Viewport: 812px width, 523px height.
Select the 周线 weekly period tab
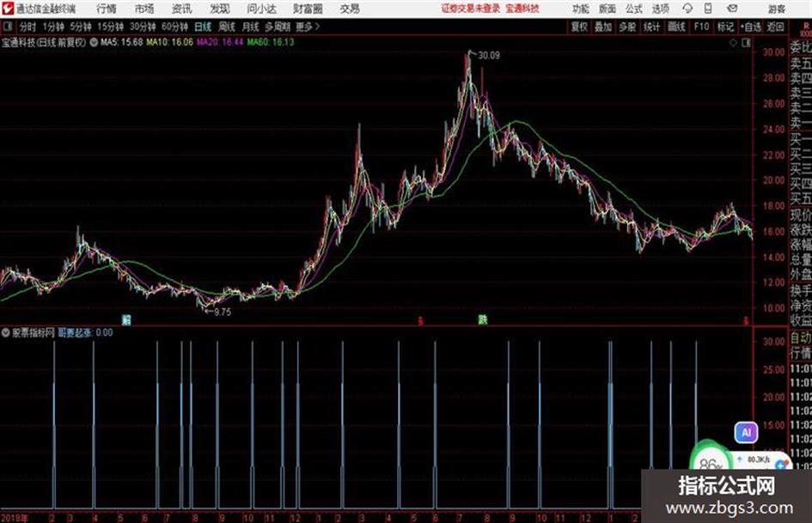click(227, 27)
